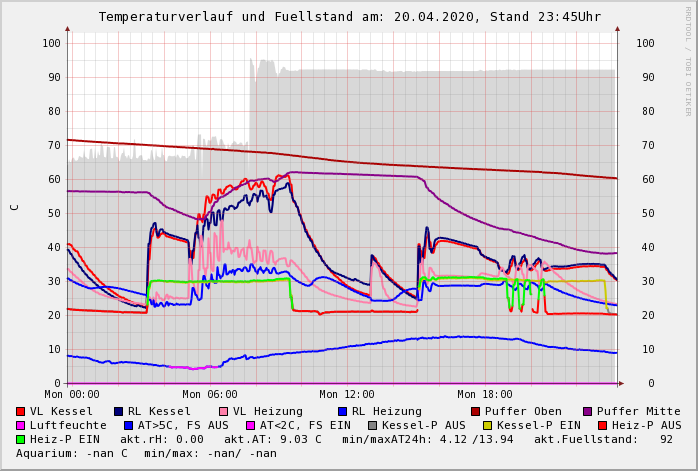Click the AT>5C, FS AUS legend swatch
This screenshot has width=698, height=471.
click(x=126, y=425)
